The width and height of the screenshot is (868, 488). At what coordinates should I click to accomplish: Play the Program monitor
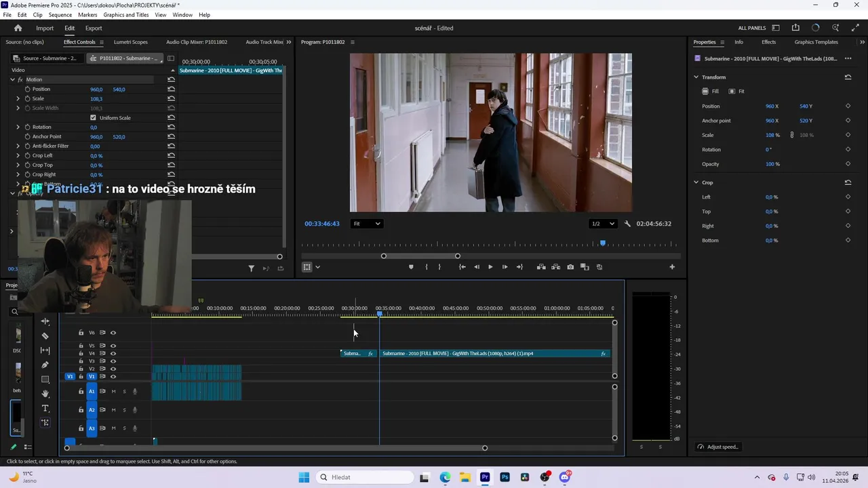(490, 267)
